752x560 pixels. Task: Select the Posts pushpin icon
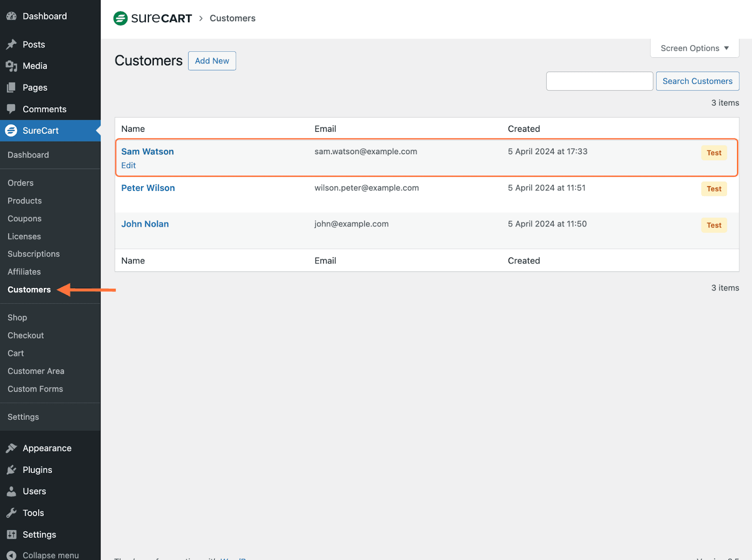[12, 44]
